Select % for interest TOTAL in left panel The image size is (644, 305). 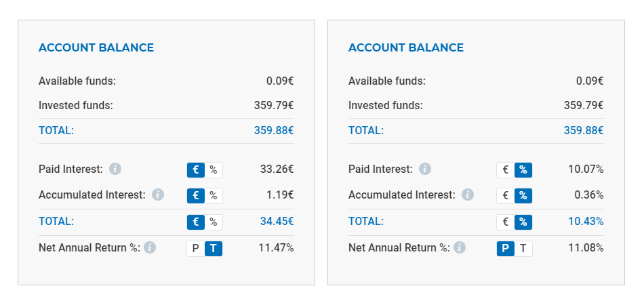pos(214,222)
